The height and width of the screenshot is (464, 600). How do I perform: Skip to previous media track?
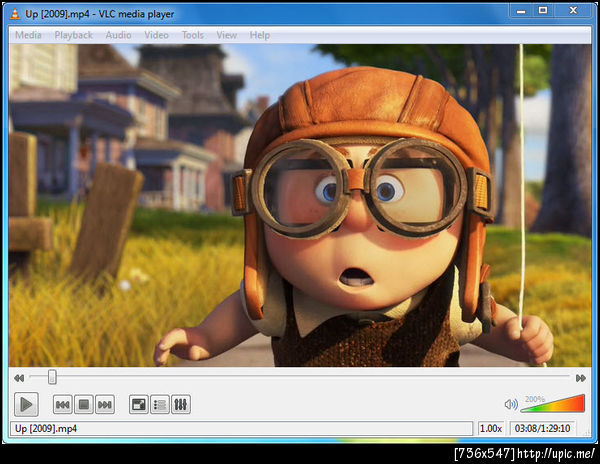point(62,404)
